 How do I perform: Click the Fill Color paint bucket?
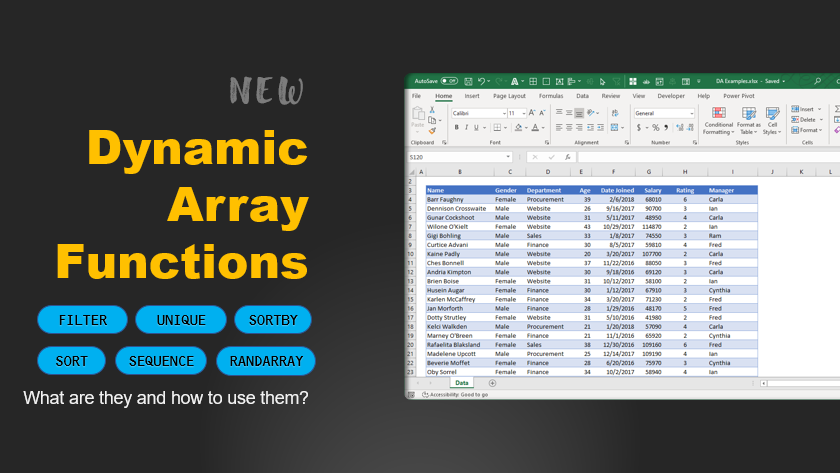[x=518, y=127]
